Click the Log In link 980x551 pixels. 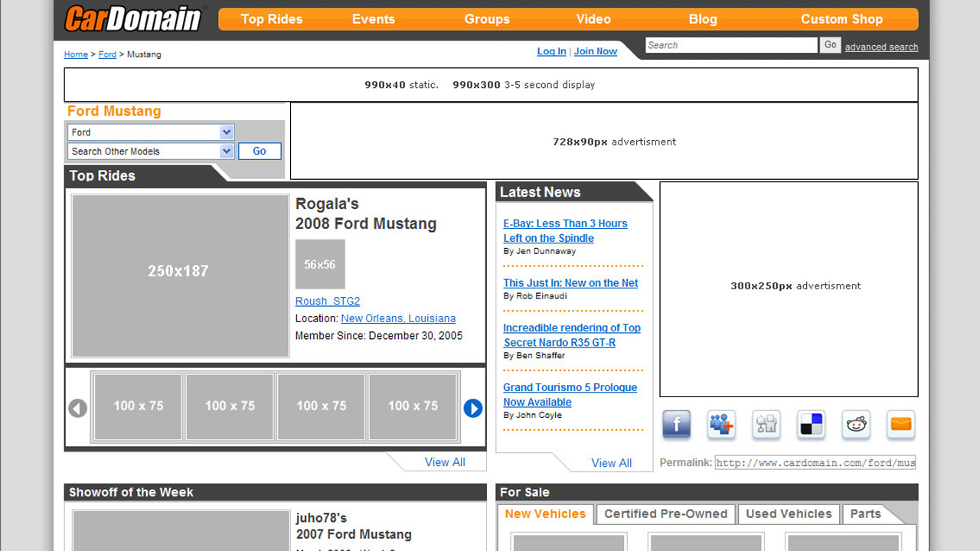coord(551,51)
